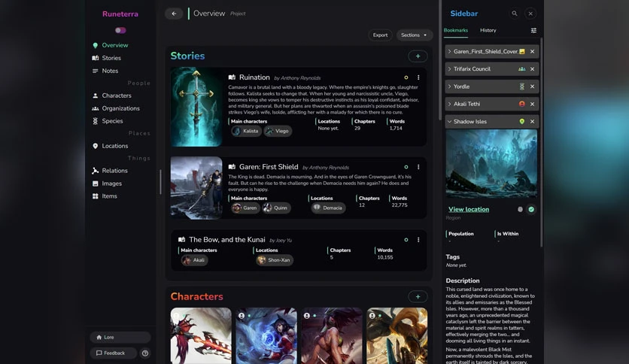Screen dimensions: 629x364
Task: Open the Shadow Isles preview image
Action: click(491, 163)
